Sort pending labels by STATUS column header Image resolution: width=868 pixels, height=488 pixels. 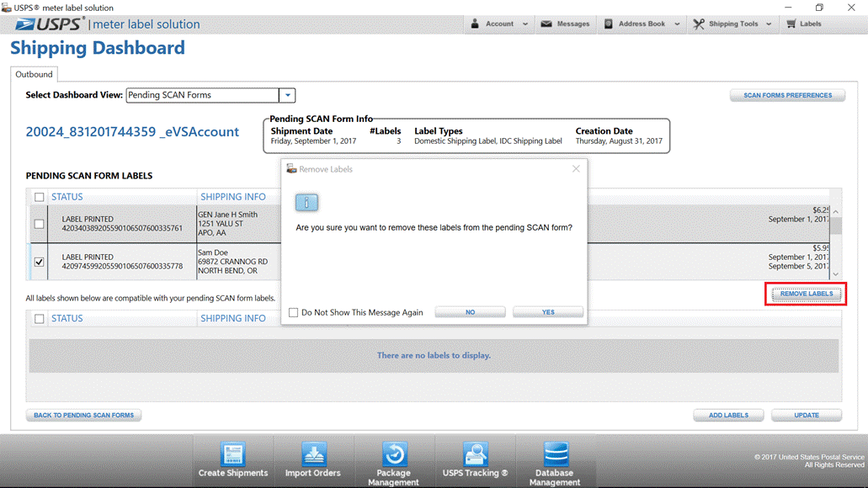point(67,197)
